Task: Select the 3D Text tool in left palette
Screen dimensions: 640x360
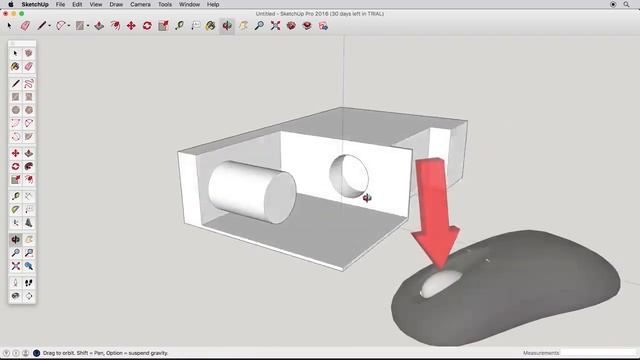Action: coord(29,222)
